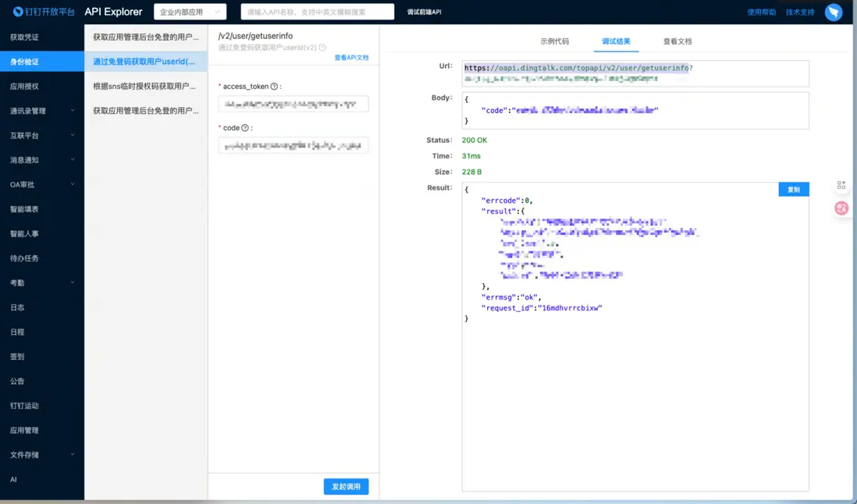The image size is (857, 504).
Task: Select 通过免登码获取用户userid API entry
Action: tap(146, 62)
